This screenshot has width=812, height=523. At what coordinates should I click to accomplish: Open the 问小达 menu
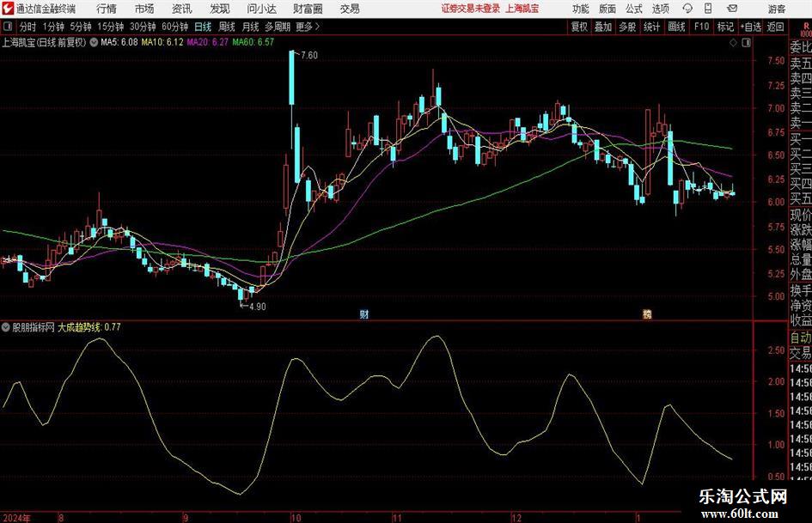pos(261,9)
